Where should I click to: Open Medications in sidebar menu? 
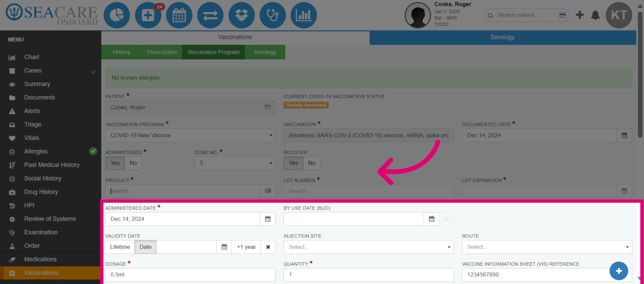click(50, 259)
